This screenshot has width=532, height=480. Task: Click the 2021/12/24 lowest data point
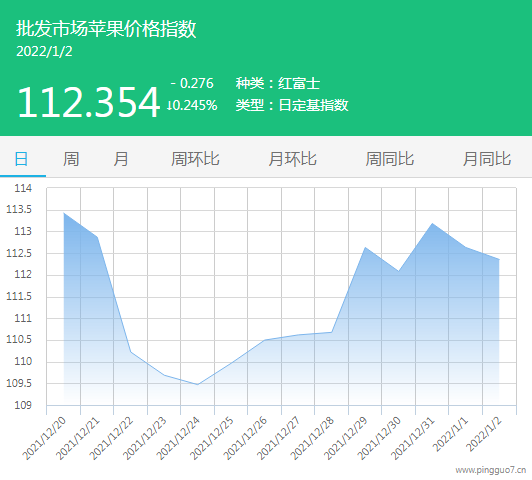198,384
